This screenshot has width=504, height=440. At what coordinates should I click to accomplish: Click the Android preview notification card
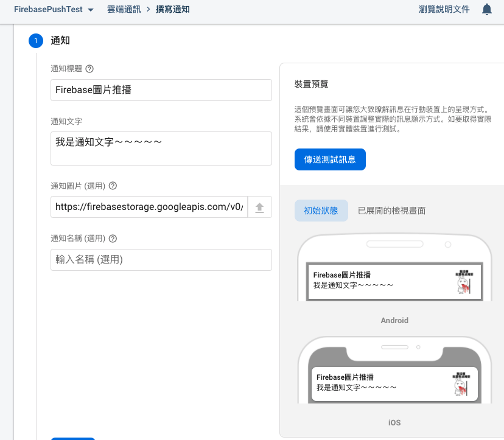tap(394, 282)
